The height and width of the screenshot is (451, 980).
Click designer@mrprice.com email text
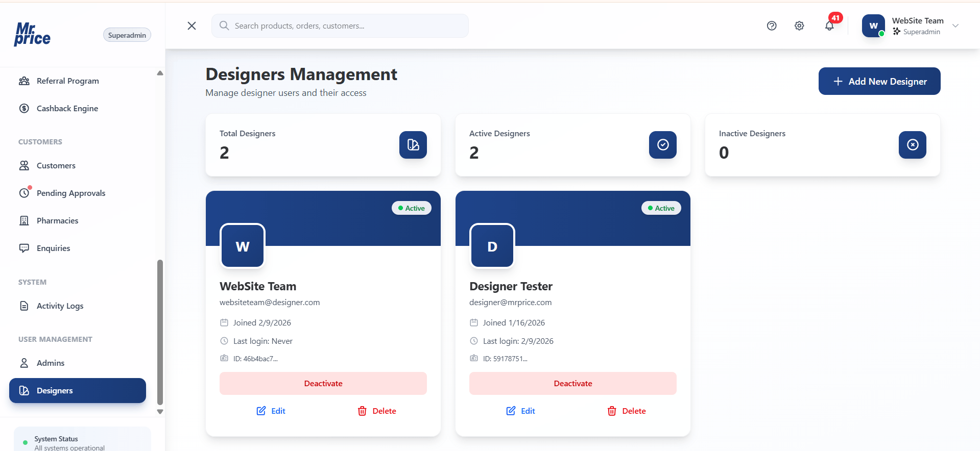[x=511, y=302]
